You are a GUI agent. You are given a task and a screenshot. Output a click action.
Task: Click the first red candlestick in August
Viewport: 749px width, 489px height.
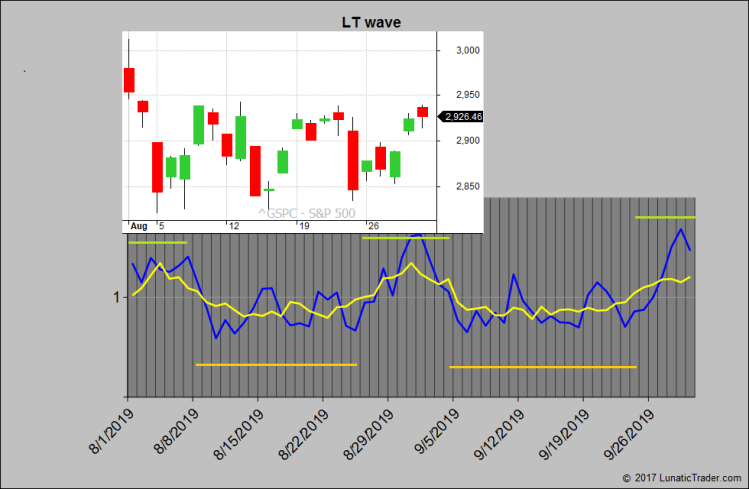pos(129,80)
